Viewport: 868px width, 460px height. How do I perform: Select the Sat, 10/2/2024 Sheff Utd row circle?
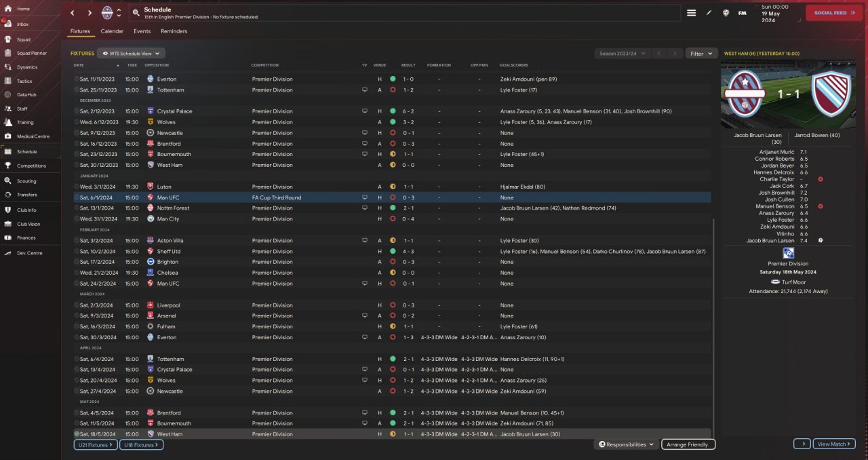(77, 251)
